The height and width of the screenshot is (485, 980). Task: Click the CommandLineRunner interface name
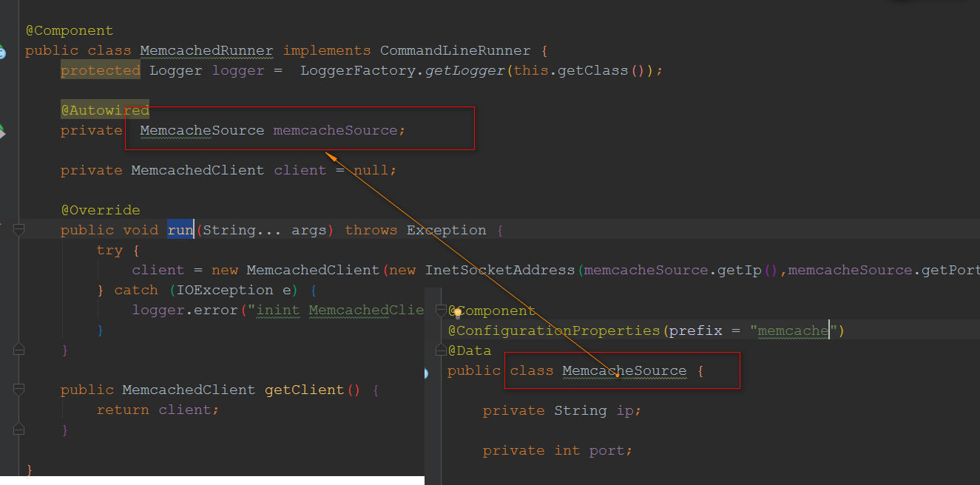[x=455, y=51]
